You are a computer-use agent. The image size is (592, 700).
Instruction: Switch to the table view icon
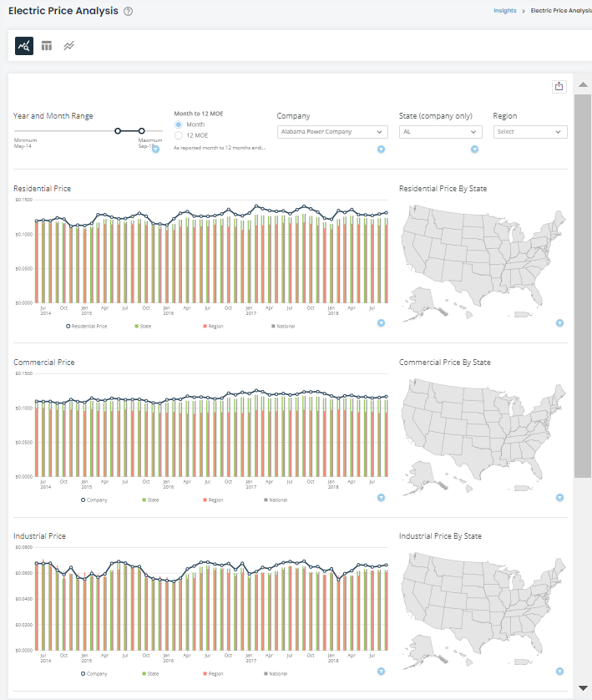coord(47,46)
